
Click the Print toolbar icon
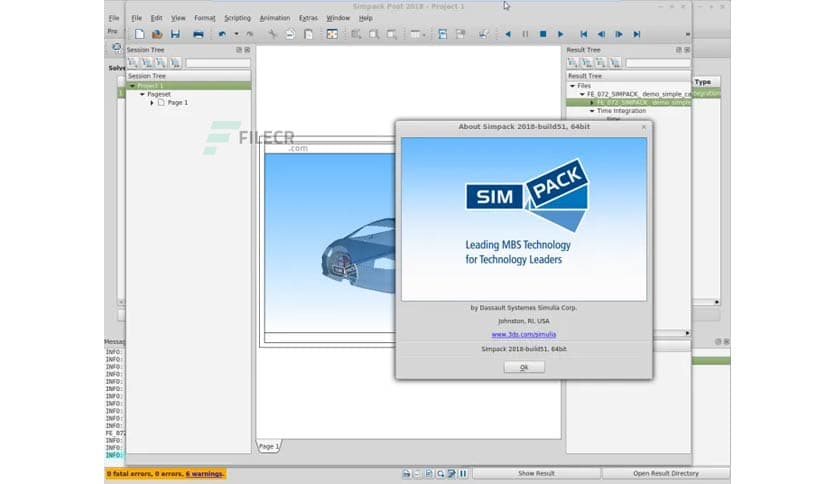198,34
